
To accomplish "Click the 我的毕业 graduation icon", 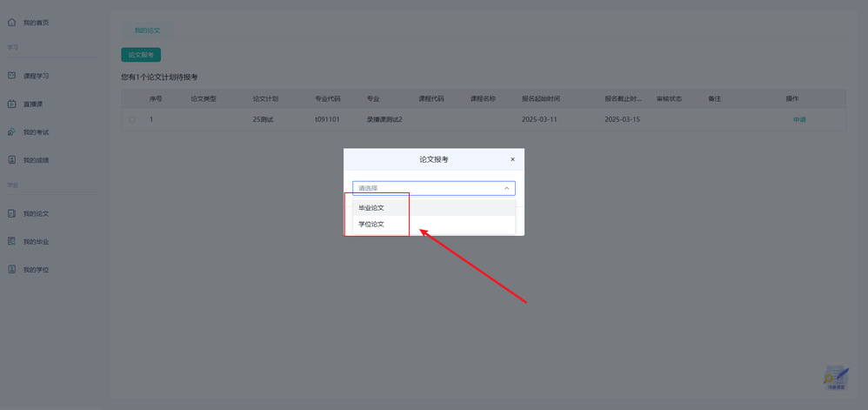I will [11, 241].
